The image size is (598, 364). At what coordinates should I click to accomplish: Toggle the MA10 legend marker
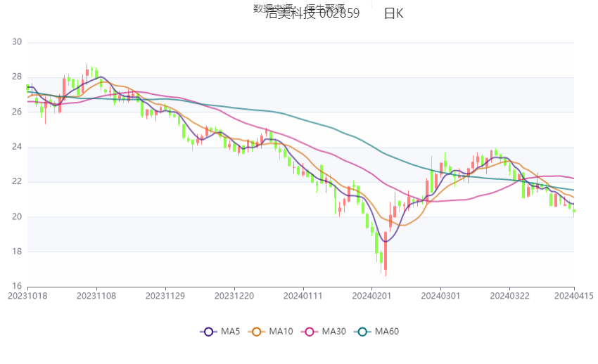click(x=258, y=332)
